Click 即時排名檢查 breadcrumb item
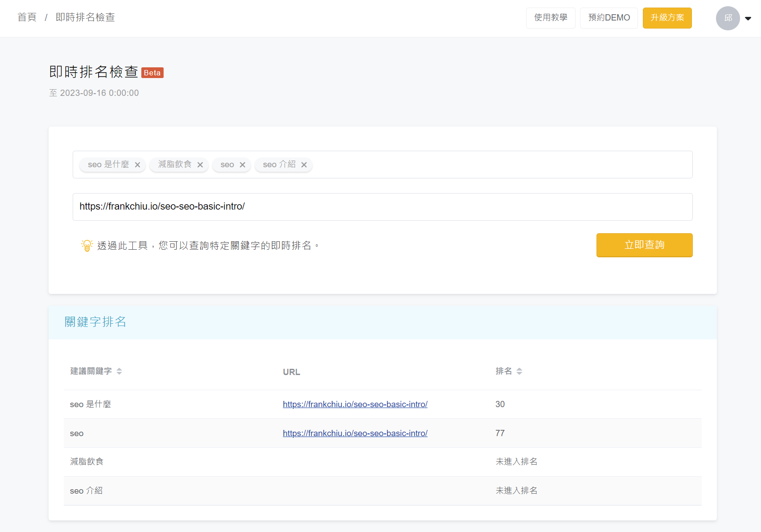Screen dimensions: 761x532 point(85,17)
